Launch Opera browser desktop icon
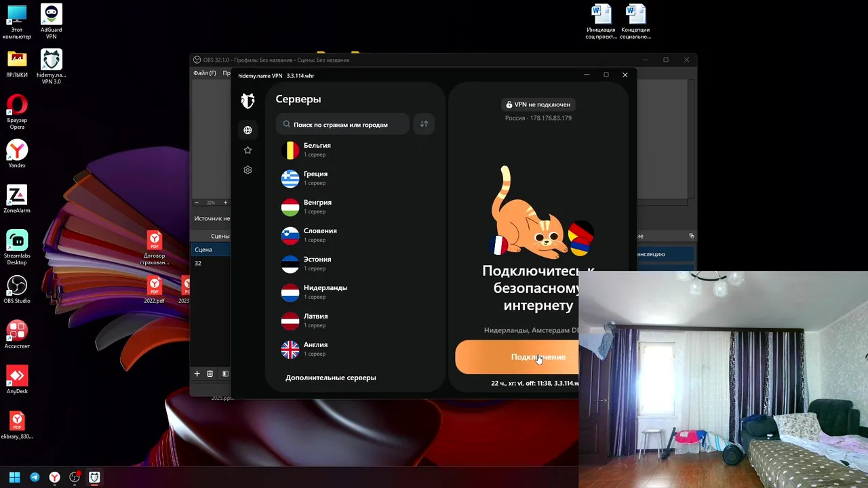Image resolution: width=868 pixels, height=488 pixels. point(17,112)
